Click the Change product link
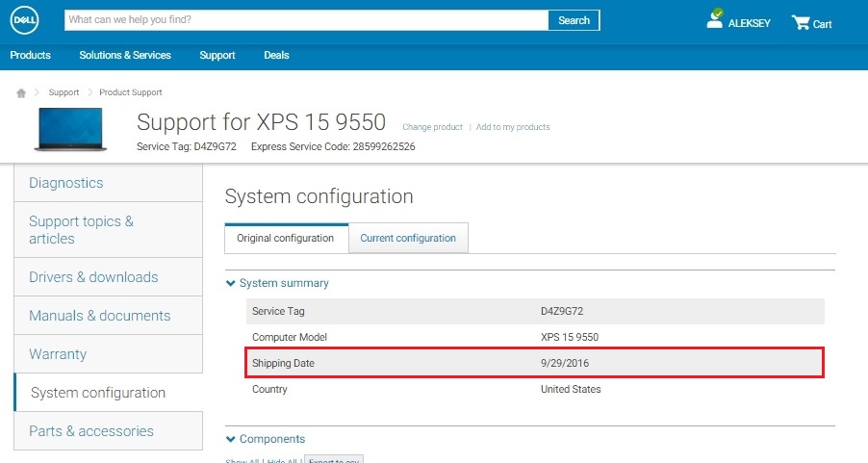 pos(432,127)
